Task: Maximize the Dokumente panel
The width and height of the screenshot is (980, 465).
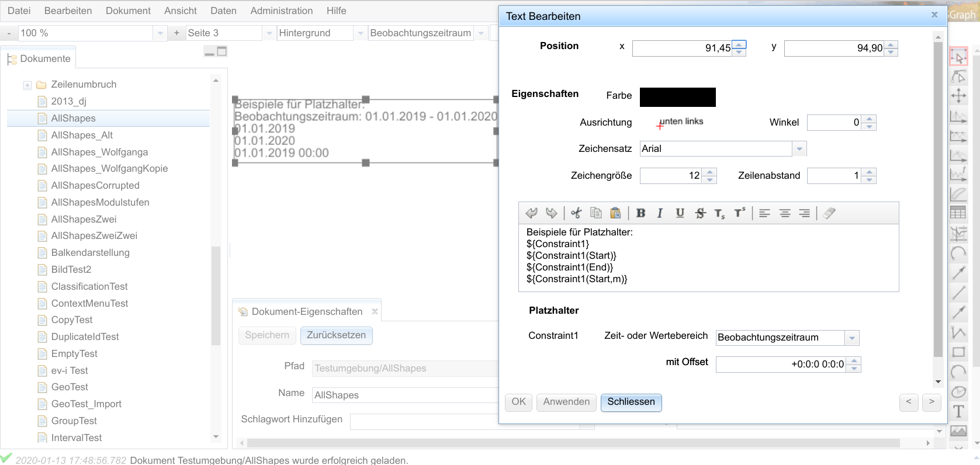Action: (x=222, y=51)
